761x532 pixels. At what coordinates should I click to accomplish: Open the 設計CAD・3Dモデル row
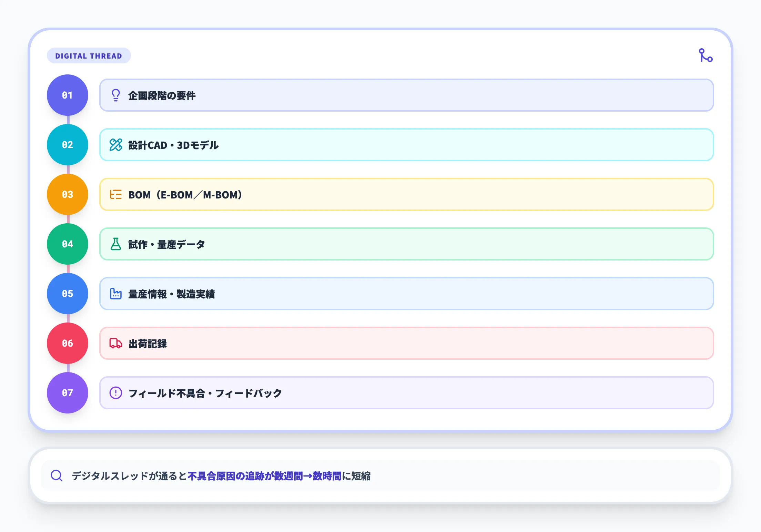click(x=406, y=145)
